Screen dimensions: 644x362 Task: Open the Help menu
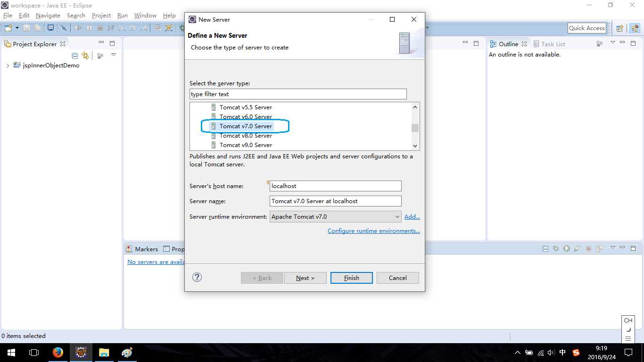169,16
